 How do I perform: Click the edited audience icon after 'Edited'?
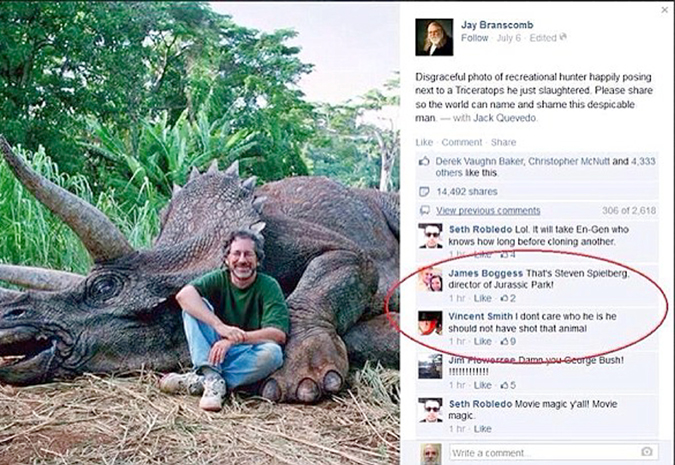[563, 38]
